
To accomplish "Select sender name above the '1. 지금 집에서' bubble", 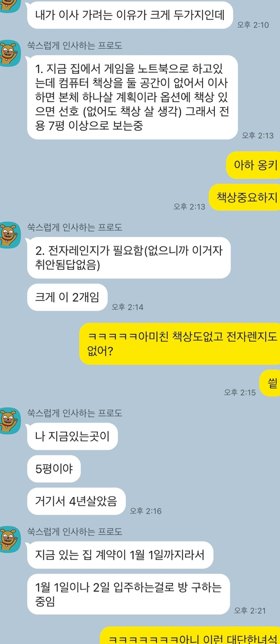I will point(75,46).
